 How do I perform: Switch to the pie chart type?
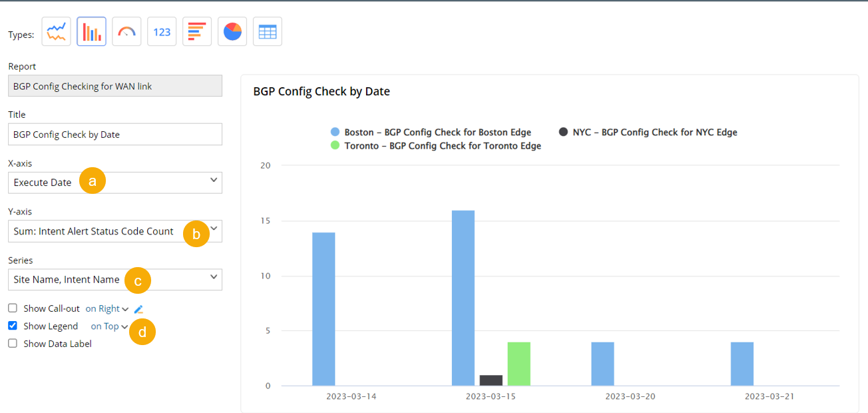coord(232,32)
